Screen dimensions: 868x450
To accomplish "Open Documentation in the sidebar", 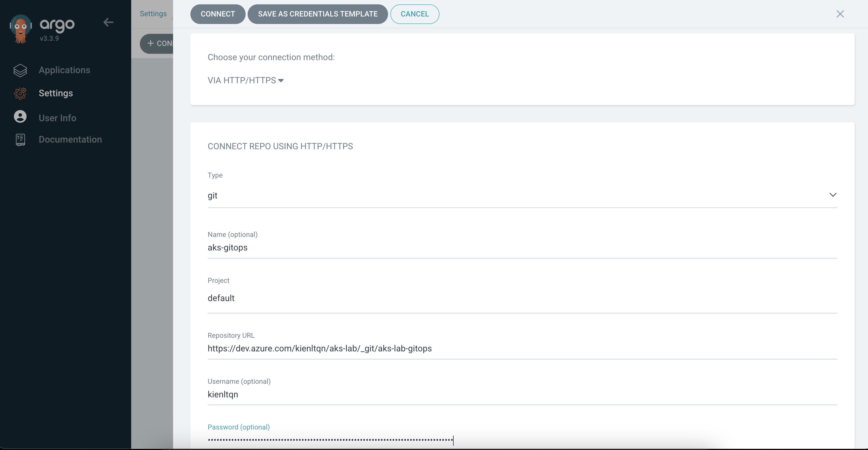I will point(70,139).
